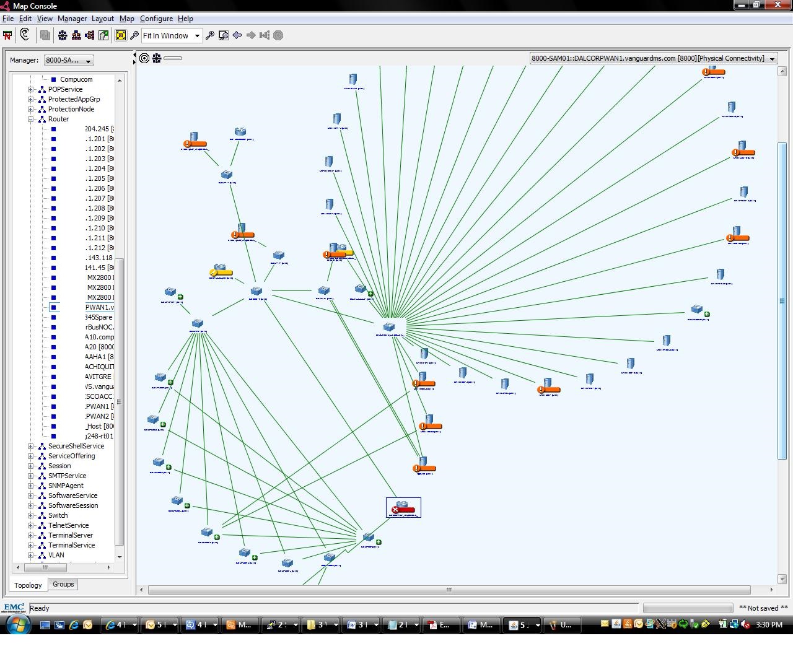This screenshot has height=672, width=793.
Task: Expand the SNMPAgent tree node
Action: [x=30, y=486]
